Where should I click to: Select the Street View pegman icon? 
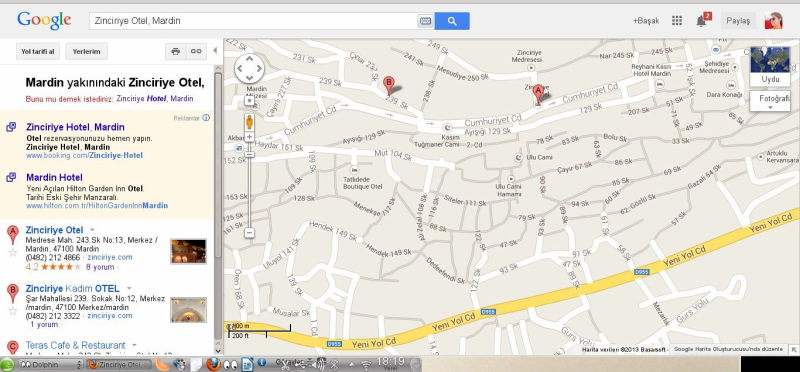tap(249, 122)
